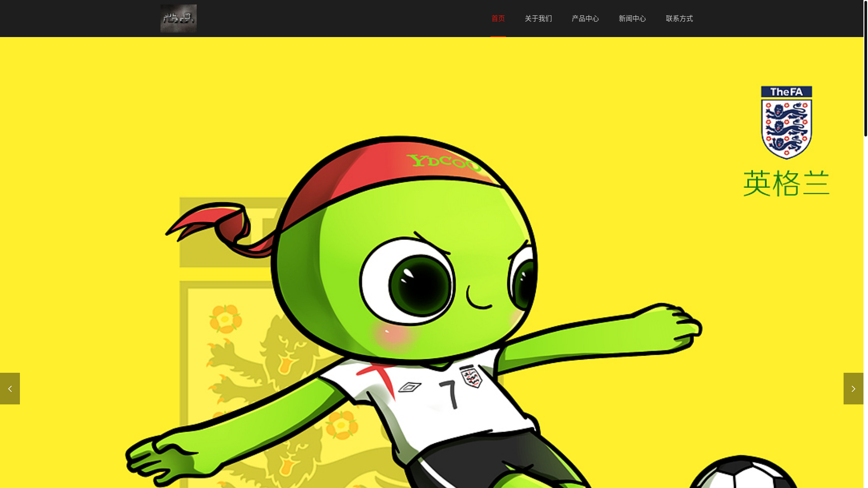Click the 英格兰 green text
This screenshot has height=488, width=868.
point(787,183)
